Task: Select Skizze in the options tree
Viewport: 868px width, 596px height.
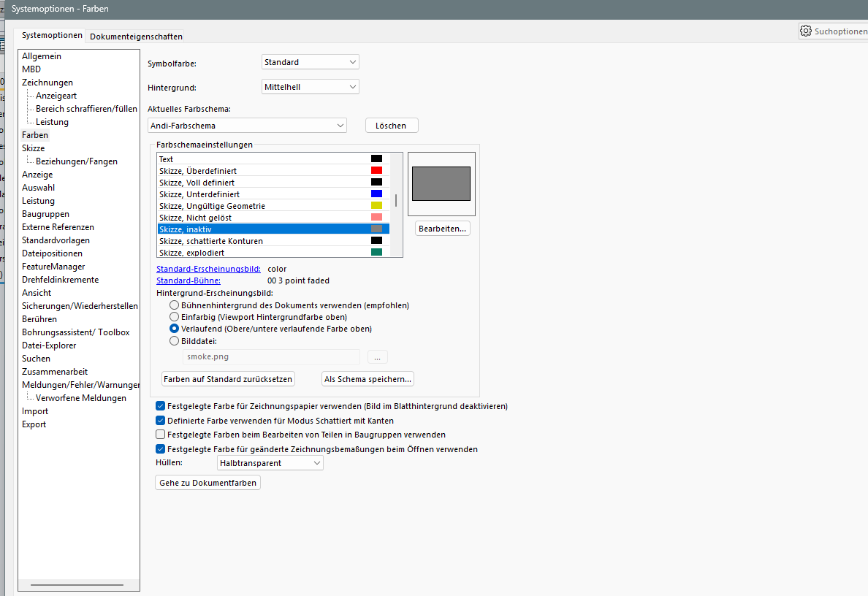Action: point(33,148)
